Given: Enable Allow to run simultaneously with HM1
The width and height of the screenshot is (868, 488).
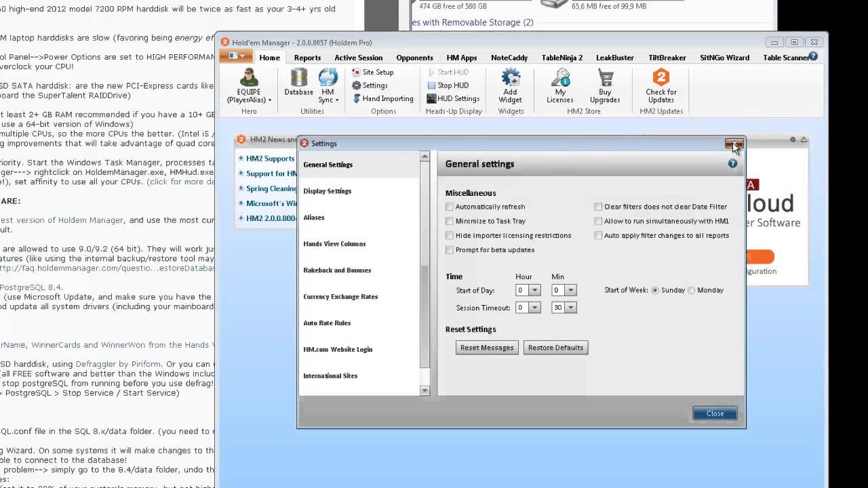Looking at the screenshot, I should [x=598, y=221].
